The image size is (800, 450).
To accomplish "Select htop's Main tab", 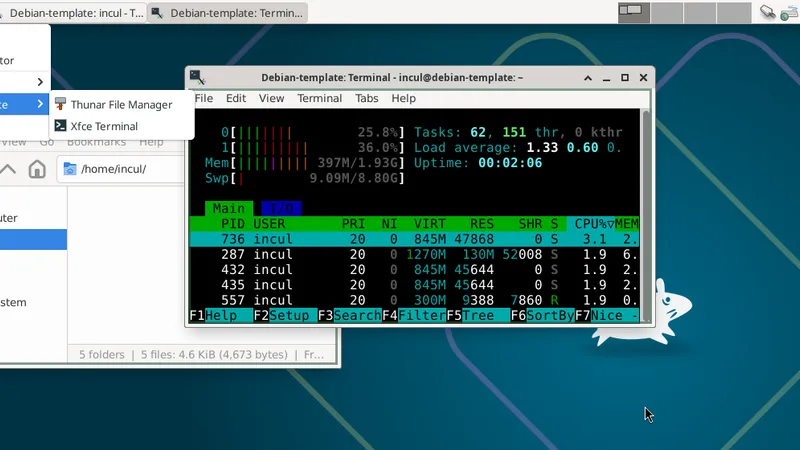I will pyautogui.click(x=229, y=208).
